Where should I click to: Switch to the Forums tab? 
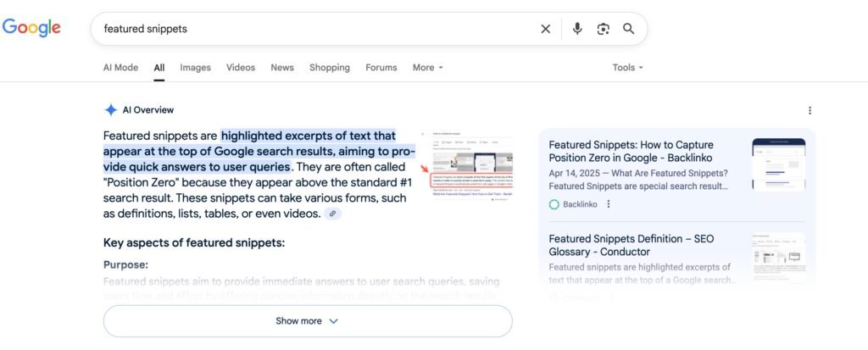381,68
